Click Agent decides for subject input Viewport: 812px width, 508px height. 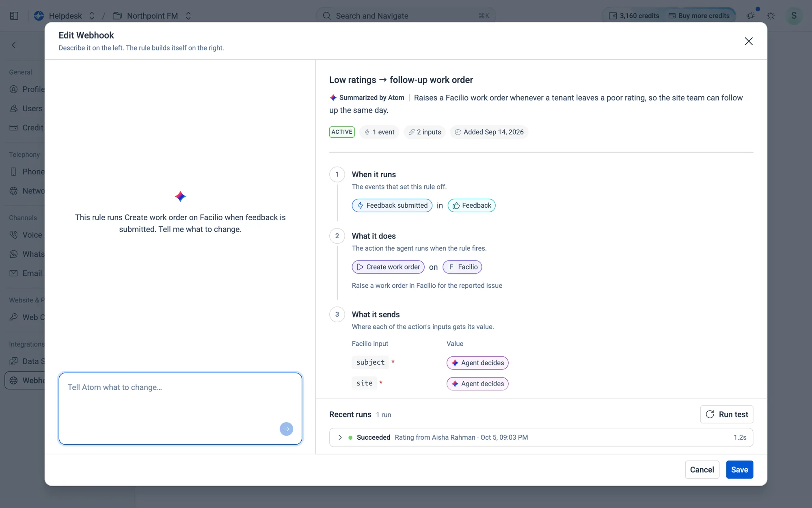477,363
